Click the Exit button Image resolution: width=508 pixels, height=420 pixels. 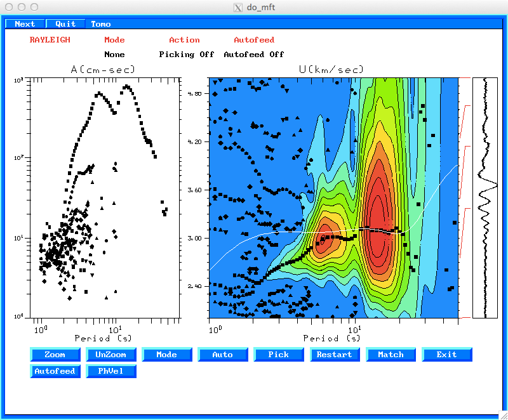pyautogui.click(x=447, y=354)
